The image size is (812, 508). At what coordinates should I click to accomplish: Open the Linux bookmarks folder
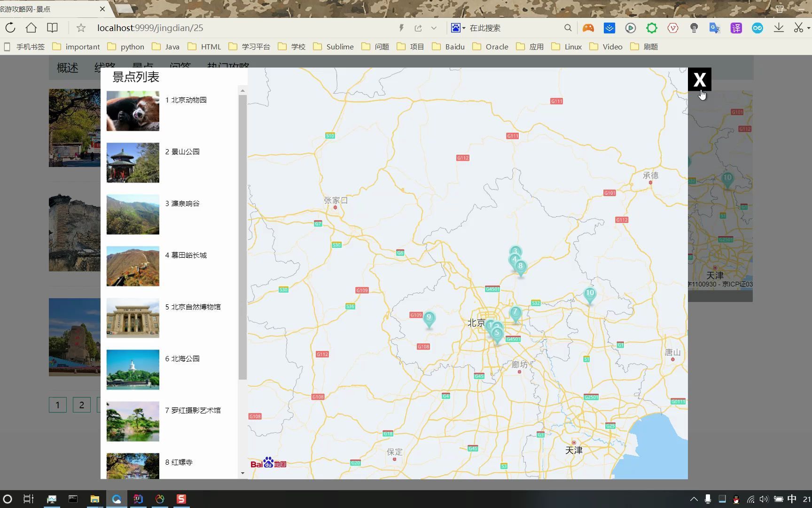point(566,47)
